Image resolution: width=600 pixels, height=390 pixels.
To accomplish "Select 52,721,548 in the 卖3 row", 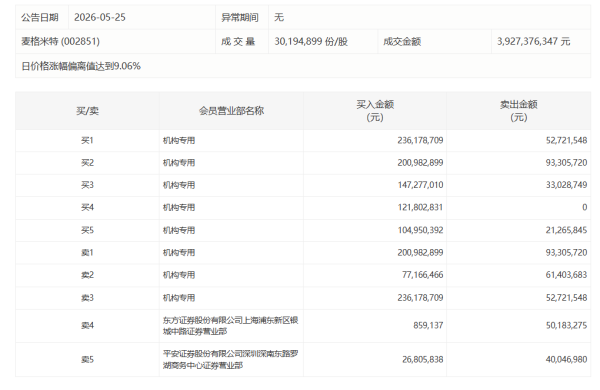I will [566, 298].
